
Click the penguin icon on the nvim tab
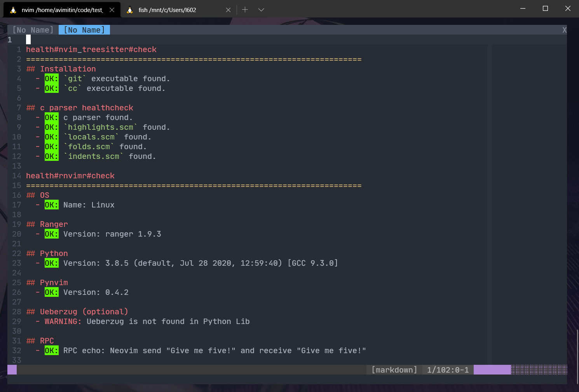point(12,9)
